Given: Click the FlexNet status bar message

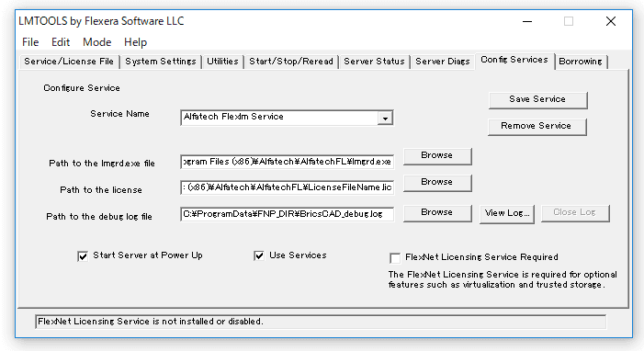Looking at the screenshot, I should pos(321,322).
